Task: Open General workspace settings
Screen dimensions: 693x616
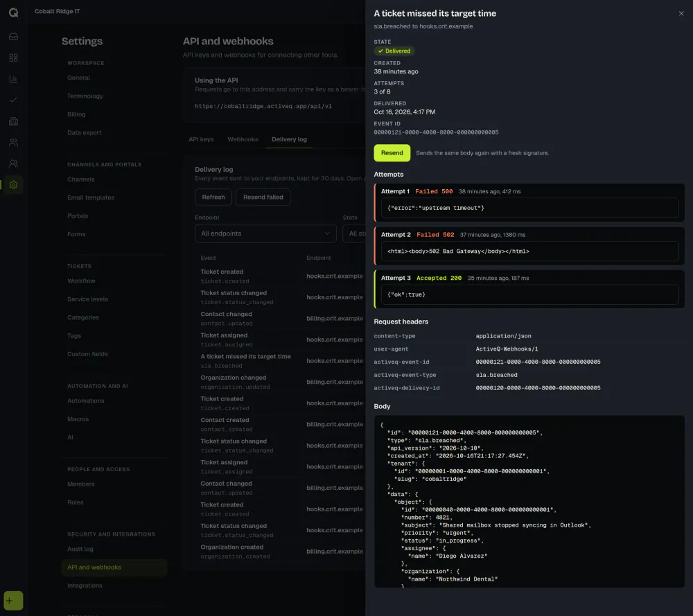Action: 79,78
